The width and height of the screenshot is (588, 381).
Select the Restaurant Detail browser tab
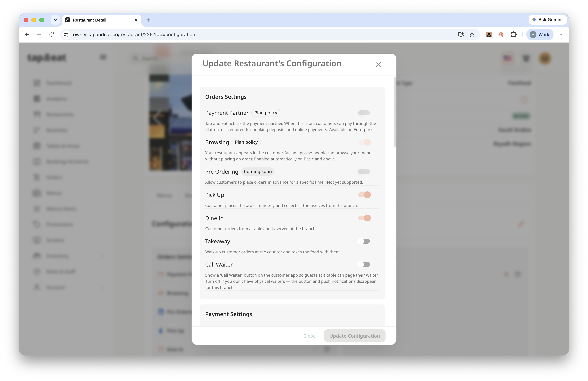pos(102,20)
